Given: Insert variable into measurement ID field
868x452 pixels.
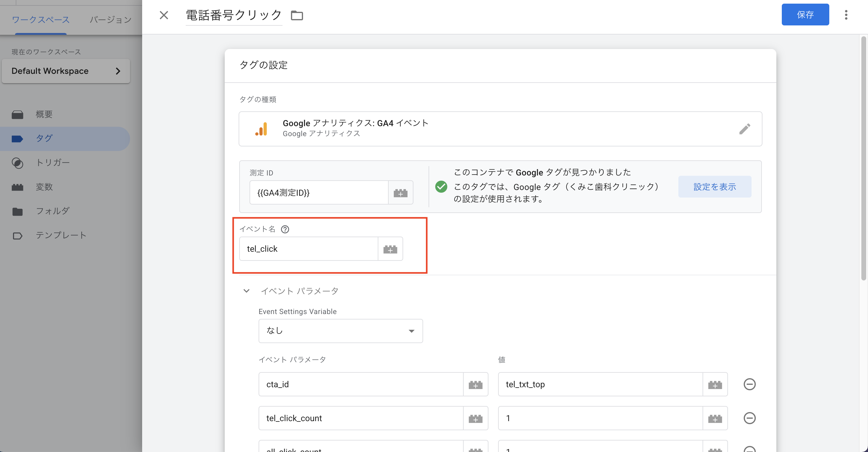Looking at the screenshot, I should pyautogui.click(x=400, y=193).
